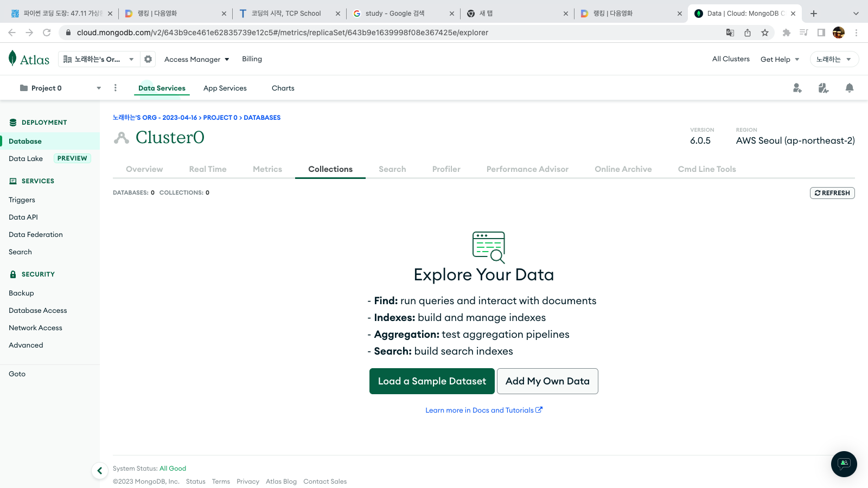Screen dimensions: 868x488
Task: Open the Metrics tab
Action: pyautogui.click(x=267, y=169)
